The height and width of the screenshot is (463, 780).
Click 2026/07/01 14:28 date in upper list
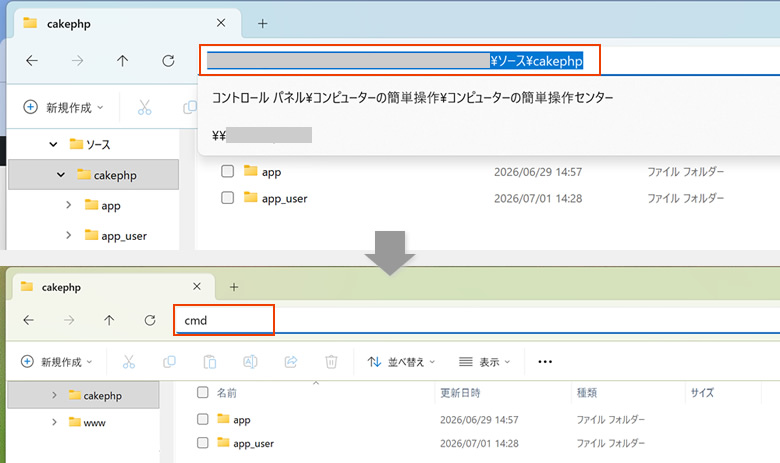click(x=538, y=198)
